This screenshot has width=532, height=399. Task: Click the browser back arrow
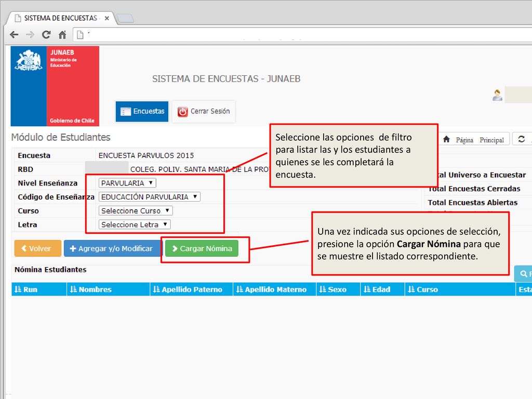click(14, 35)
